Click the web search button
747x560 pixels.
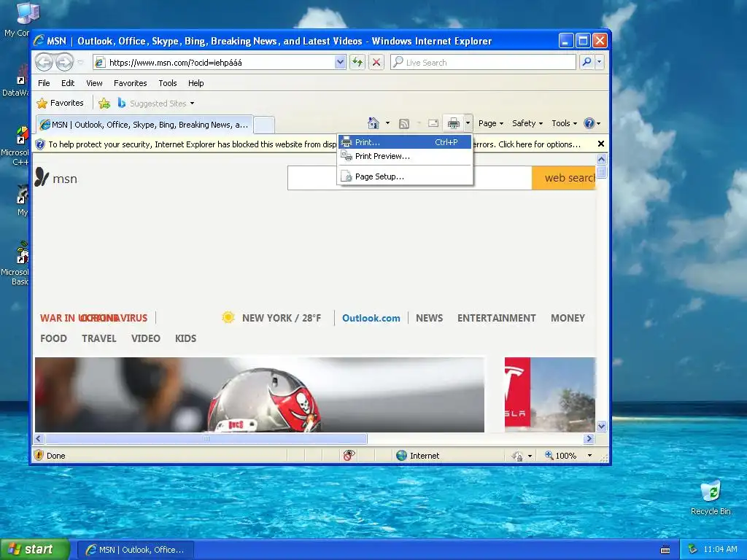pyautogui.click(x=564, y=178)
